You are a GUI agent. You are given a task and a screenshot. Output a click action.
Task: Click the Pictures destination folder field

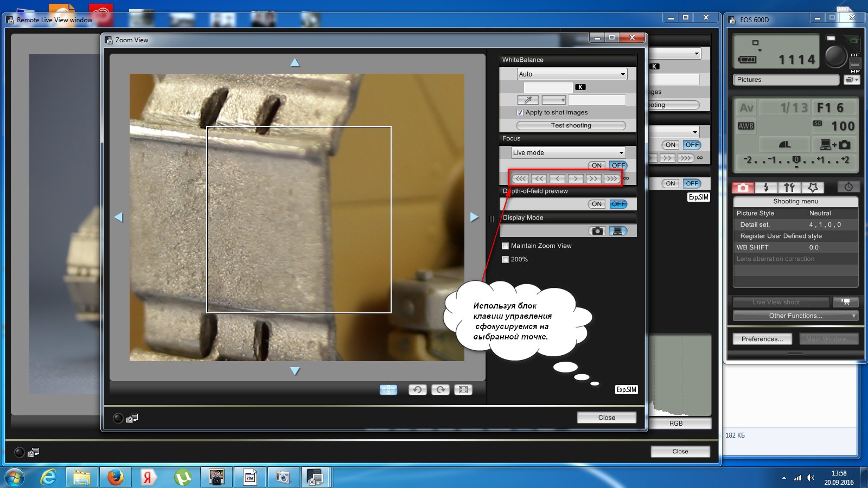click(x=786, y=80)
